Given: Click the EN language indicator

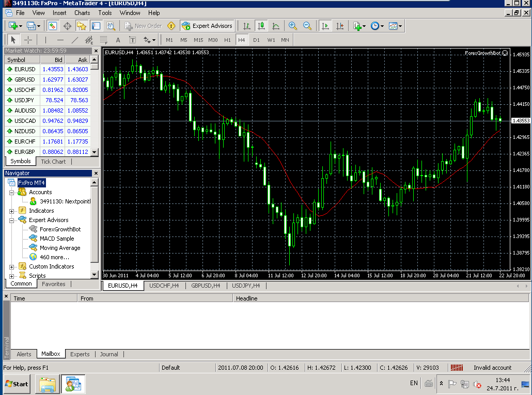Looking at the screenshot, I should point(414,383).
